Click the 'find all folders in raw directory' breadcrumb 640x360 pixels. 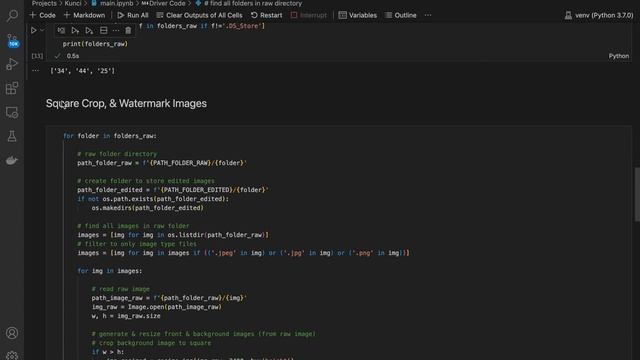[x=249, y=3]
